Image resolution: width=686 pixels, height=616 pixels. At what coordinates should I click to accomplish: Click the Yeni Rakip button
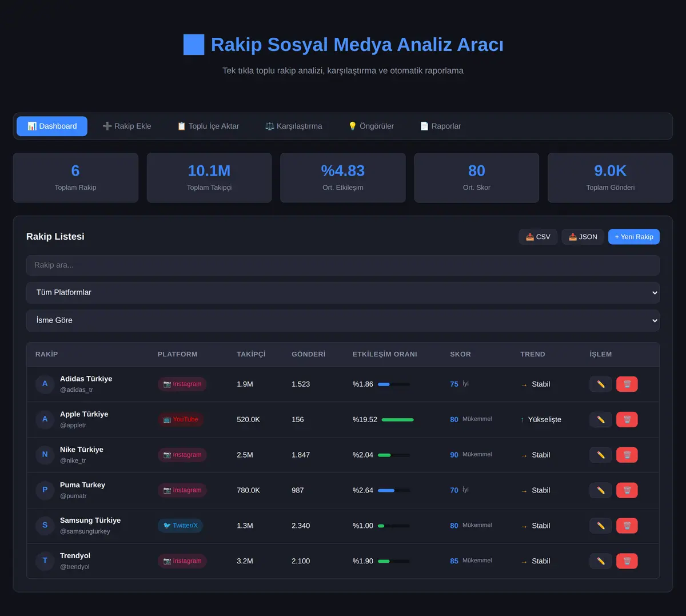click(634, 237)
